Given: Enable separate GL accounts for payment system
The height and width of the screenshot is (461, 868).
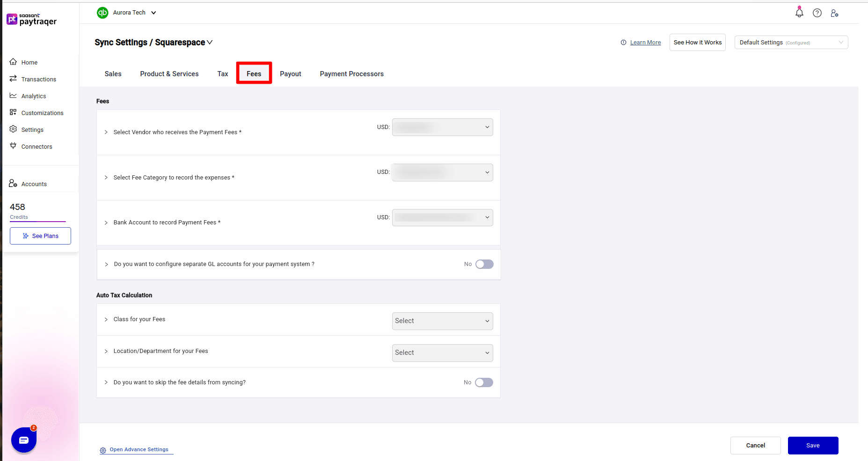Looking at the screenshot, I should 484,264.
